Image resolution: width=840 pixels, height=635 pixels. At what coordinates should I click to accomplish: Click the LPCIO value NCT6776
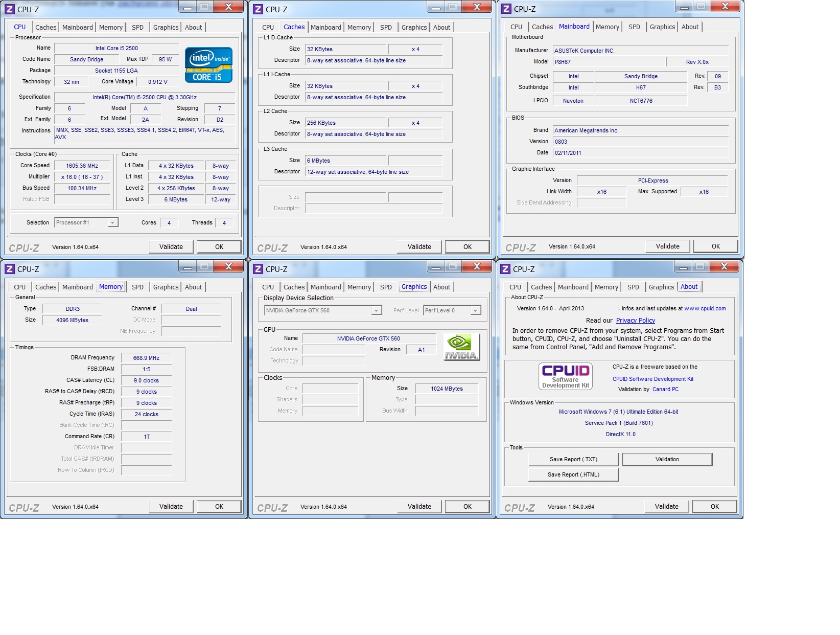641,101
